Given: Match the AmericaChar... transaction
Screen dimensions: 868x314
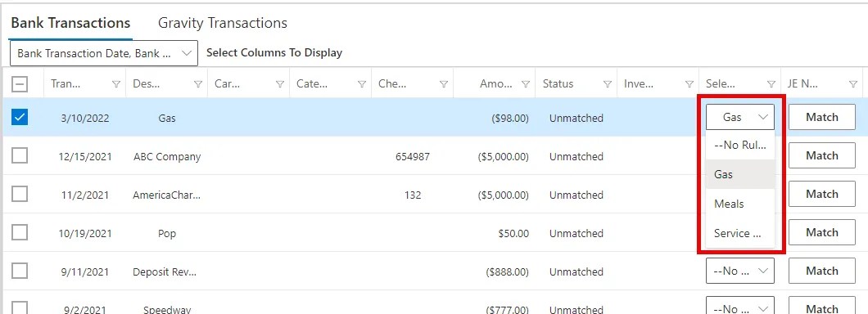Looking at the screenshot, I should coord(822,194).
